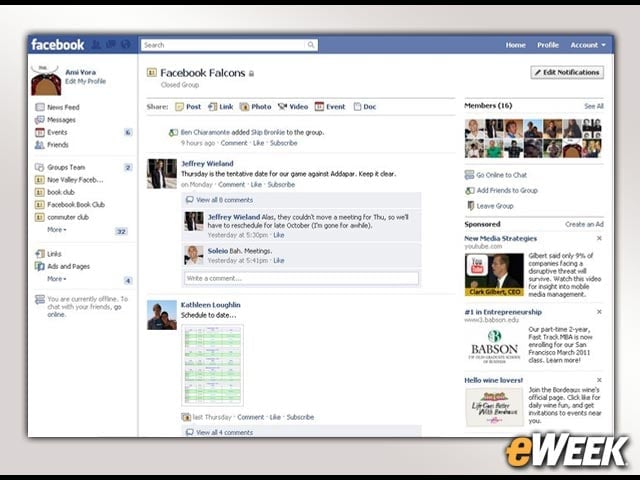Share a Video to the group
The image size is (640, 480).
coord(293,107)
